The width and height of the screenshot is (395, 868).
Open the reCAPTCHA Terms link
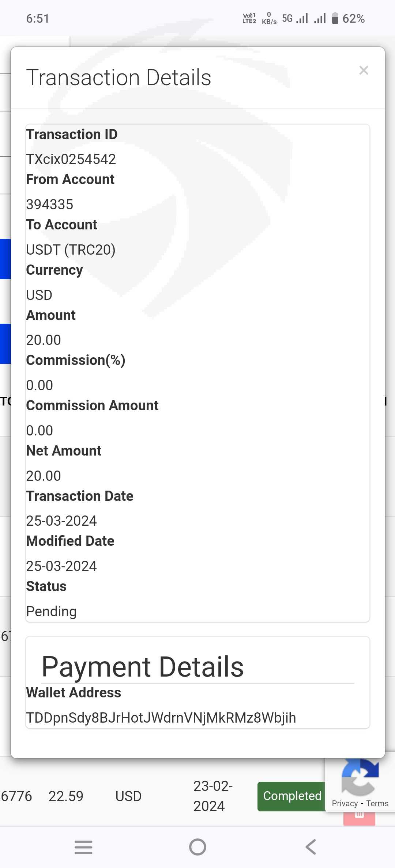point(377,803)
